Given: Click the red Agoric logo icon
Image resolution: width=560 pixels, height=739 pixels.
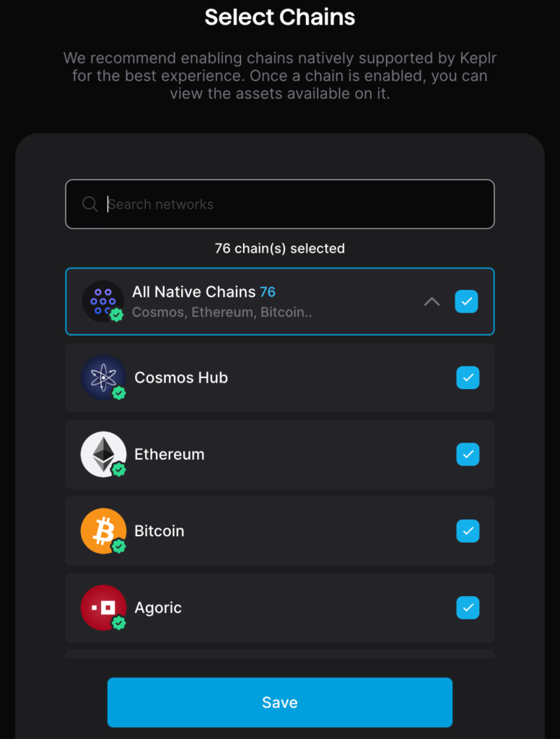Looking at the screenshot, I should click(x=103, y=607).
